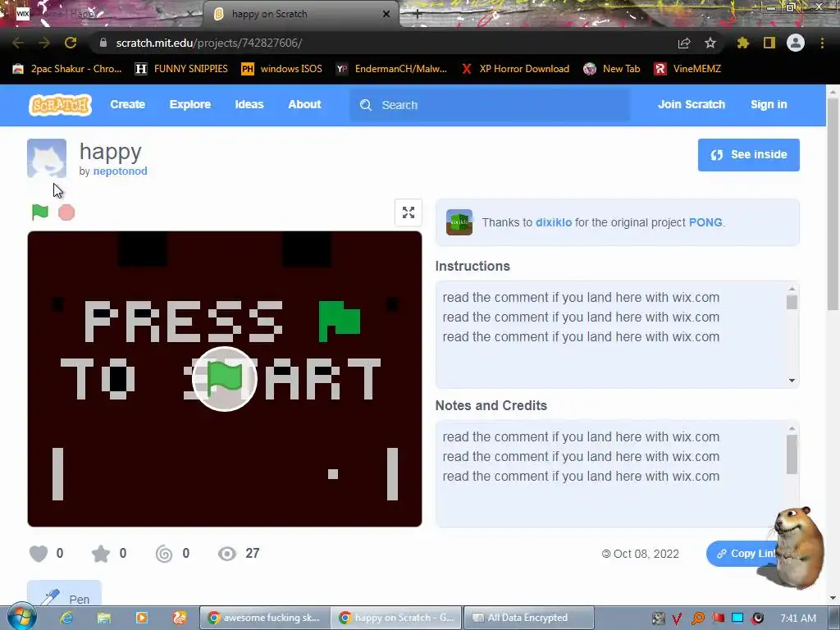Image resolution: width=840 pixels, height=630 pixels.
Task: Click Sign in
Action: tap(769, 104)
